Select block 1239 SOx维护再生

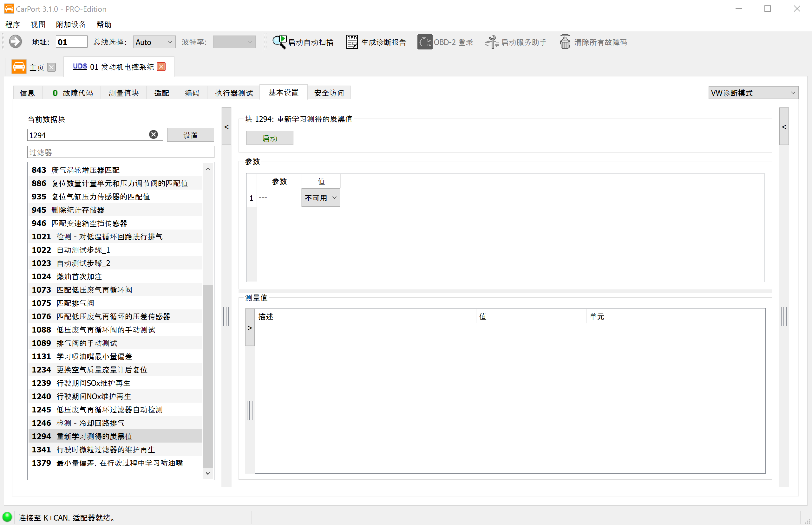click(x=115, y=383)
